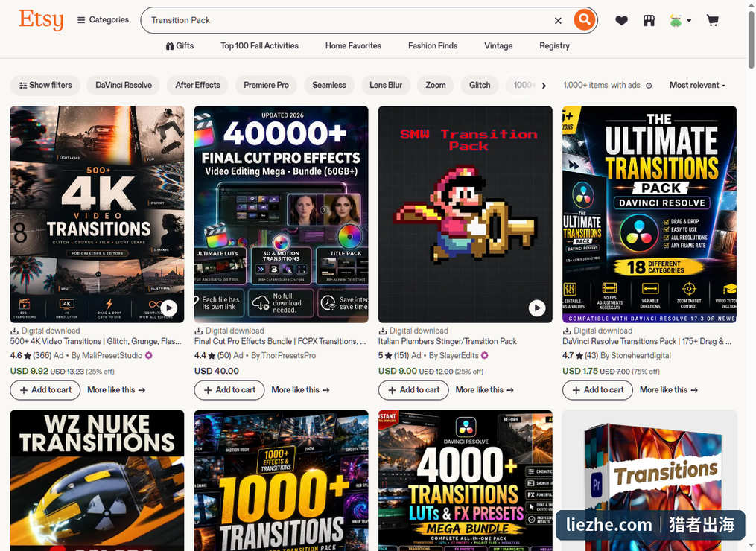More like this for Italian Plumbers pack

tap(485, 390)
